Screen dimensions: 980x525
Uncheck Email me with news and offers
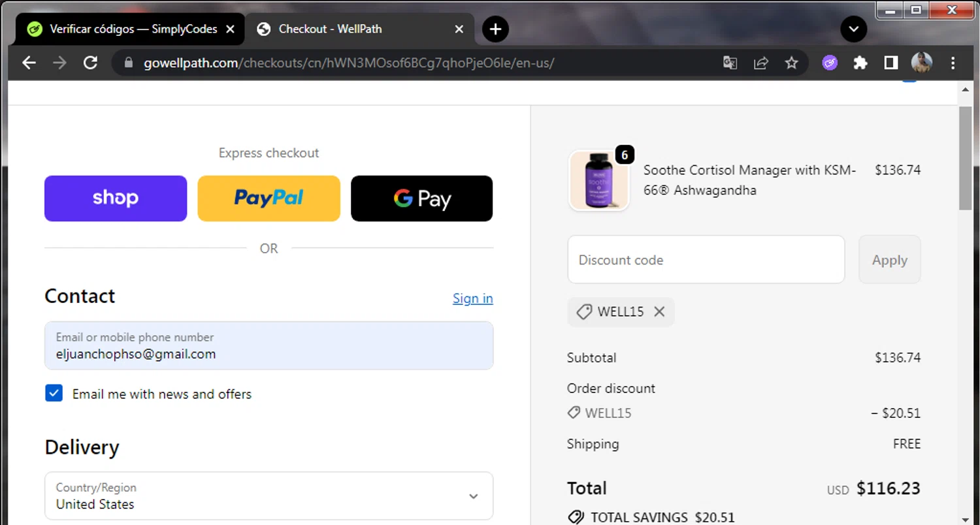(x=54, y=393)
